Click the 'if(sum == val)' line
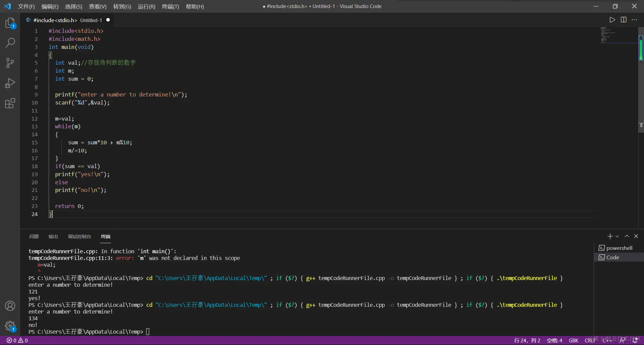 click(78, 166)
